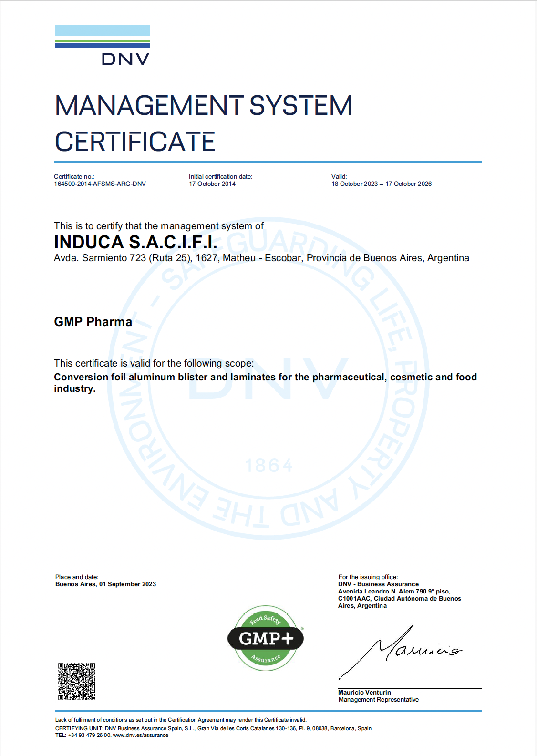Select the GMP Pharma heading
537x756 pixels.
[x=93, y=322]
